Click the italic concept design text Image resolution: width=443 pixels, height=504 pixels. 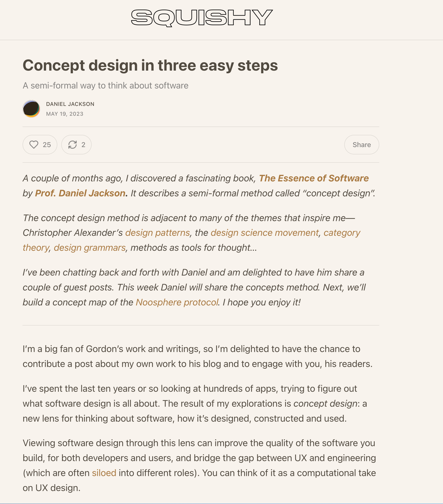pyautogui.click(x=325, y=404)
